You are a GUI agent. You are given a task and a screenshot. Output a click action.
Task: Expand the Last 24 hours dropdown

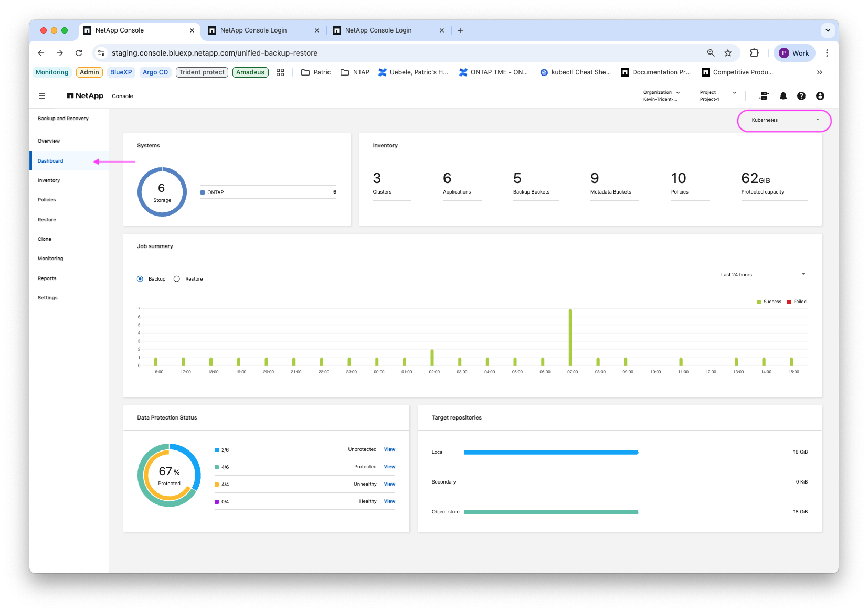click(764, 275)
